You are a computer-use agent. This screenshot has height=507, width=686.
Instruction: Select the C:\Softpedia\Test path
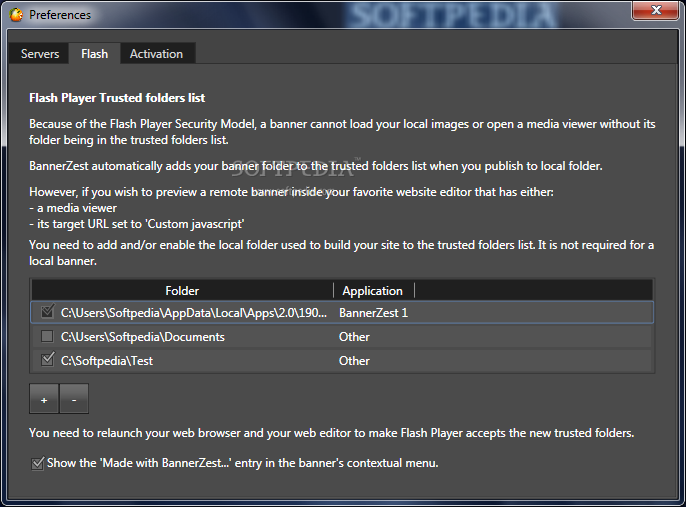coord(107,361)
